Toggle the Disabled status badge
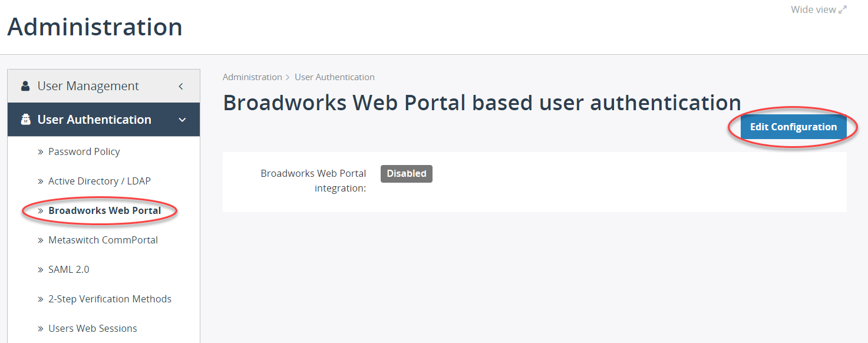The width and height of the screenshot is (868, 343). pos(406,173)
